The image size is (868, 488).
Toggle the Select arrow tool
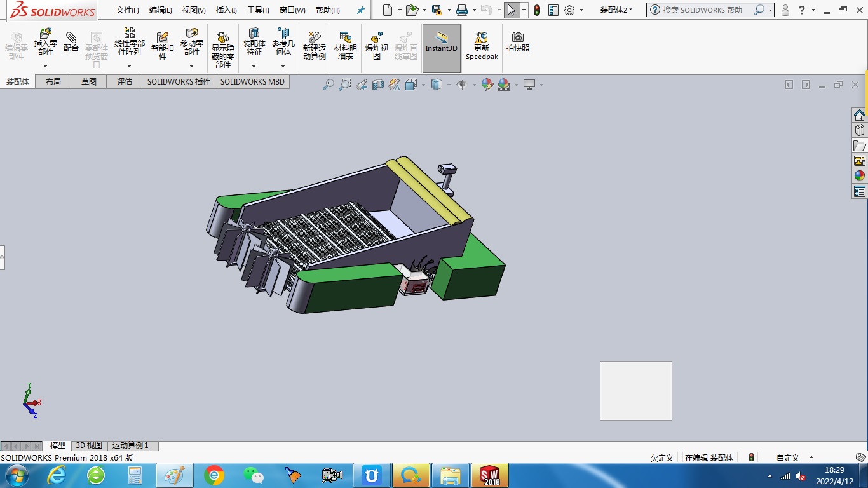coord(512,10)
